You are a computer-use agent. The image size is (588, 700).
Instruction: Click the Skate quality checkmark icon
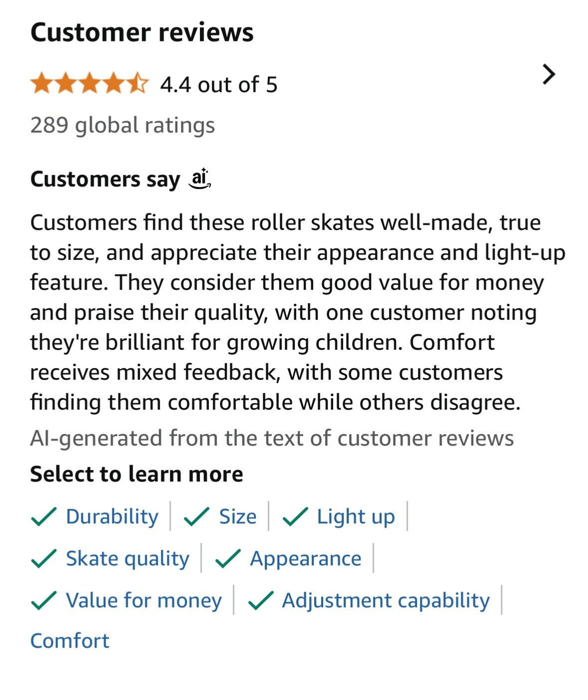[x=43, y=559]
